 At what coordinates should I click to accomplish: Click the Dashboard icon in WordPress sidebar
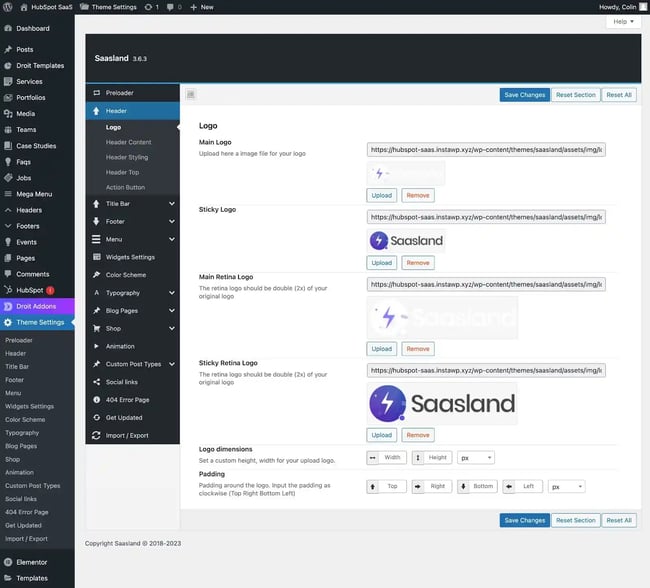pos(8,28)
